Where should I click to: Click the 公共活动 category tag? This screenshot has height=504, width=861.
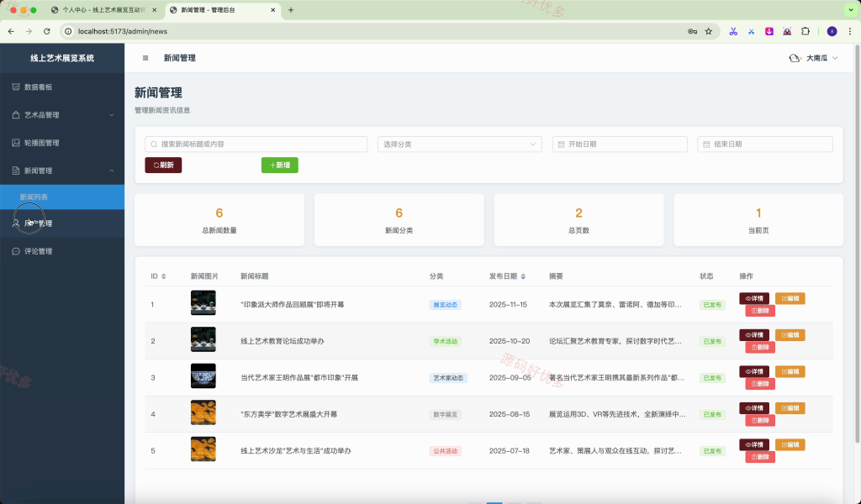(446, 451)
